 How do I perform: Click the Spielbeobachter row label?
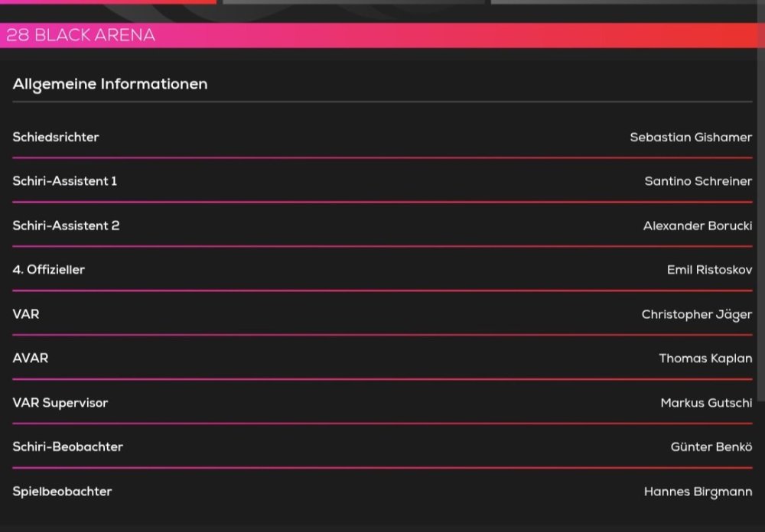(62, 491)
